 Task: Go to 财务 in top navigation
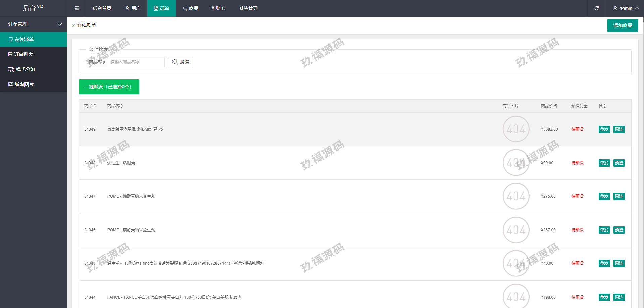pos(218,8)
